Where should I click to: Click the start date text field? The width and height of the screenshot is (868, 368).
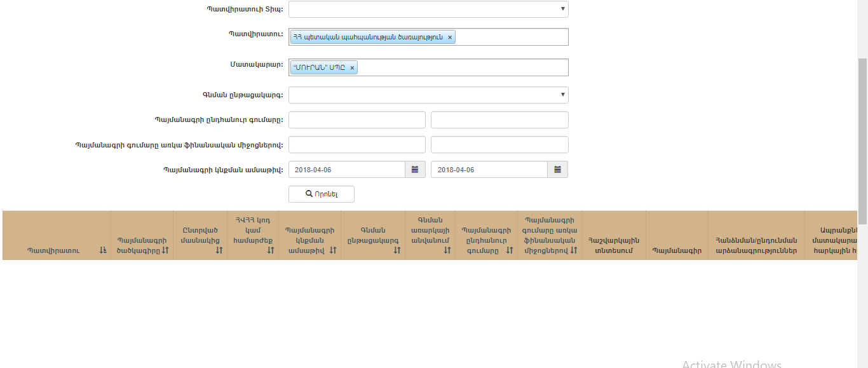(347, 170)
